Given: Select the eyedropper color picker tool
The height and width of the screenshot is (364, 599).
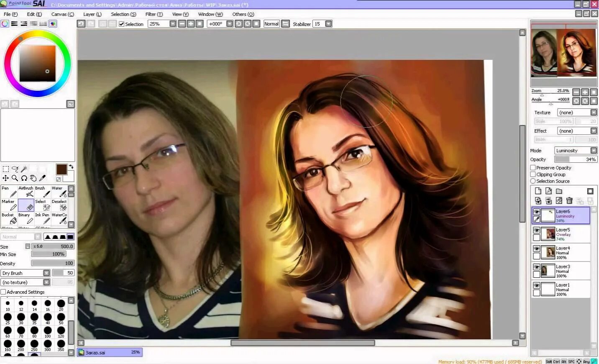Looking at the screenshot, I should click(x=42, y=178).
